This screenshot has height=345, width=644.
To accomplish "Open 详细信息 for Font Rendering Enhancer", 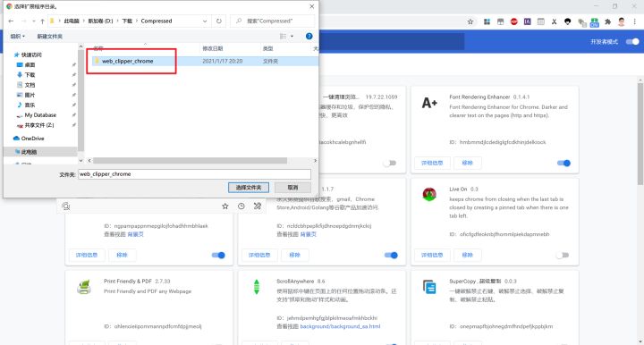I will [x=432, y=163].
